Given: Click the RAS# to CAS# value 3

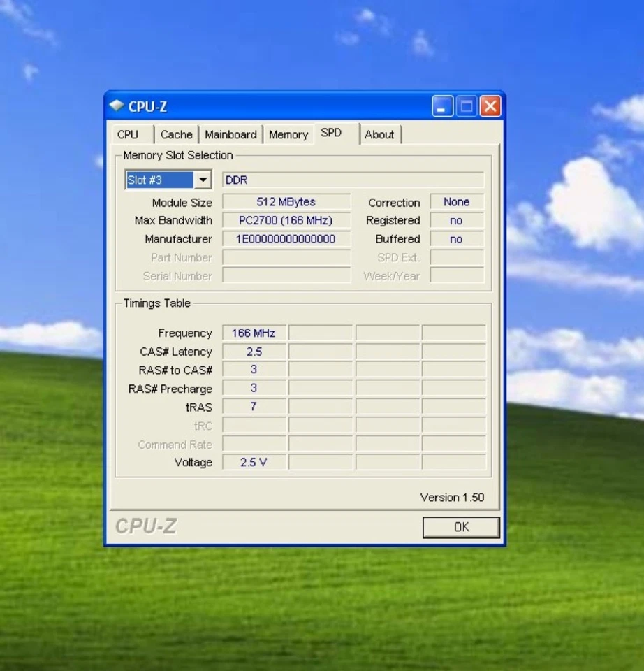Looking at the screenshot, I should coord(254,369).
